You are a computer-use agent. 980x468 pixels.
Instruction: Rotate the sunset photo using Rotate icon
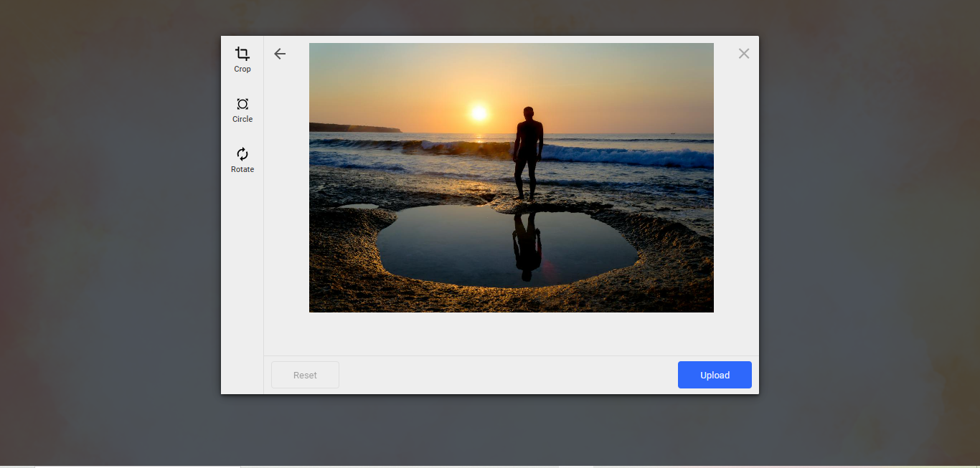(242, 155)
